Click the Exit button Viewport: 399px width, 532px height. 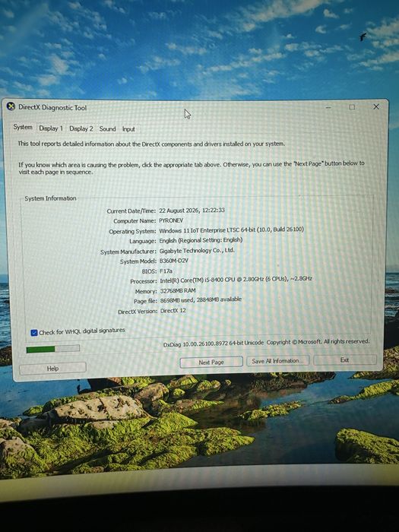click(345, 359)
